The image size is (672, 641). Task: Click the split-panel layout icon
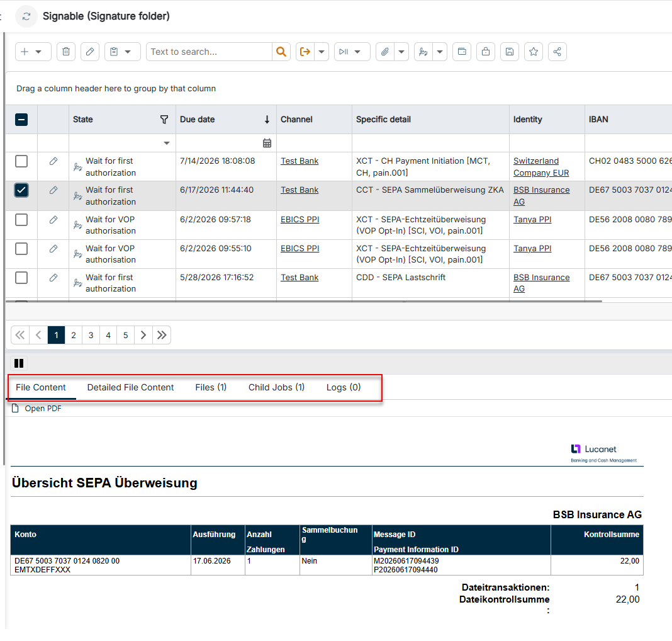tap(19, 363)
